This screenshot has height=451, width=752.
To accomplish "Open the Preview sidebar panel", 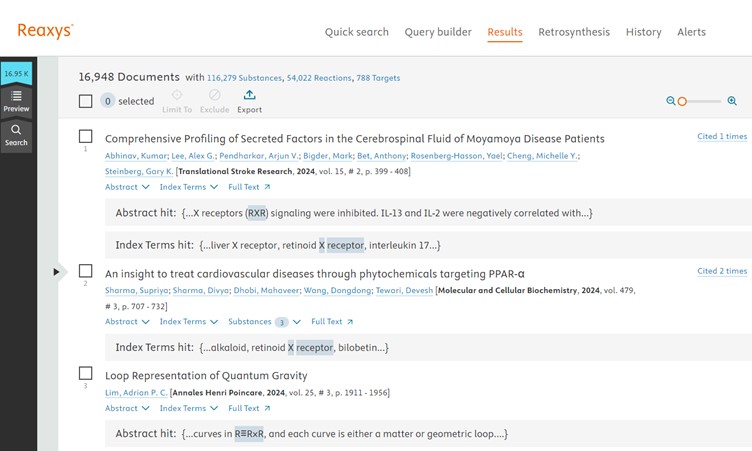I will [x=16, y=101].
